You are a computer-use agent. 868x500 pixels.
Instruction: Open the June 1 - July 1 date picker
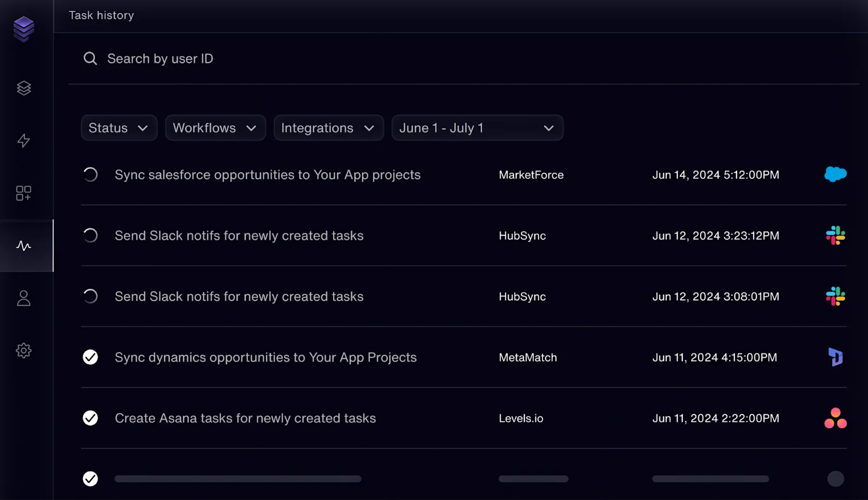(477, 128)
